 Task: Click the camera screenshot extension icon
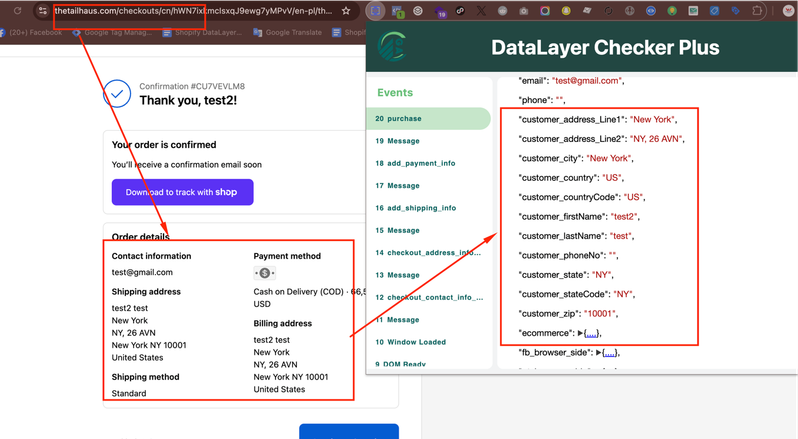tap(523, 11)
